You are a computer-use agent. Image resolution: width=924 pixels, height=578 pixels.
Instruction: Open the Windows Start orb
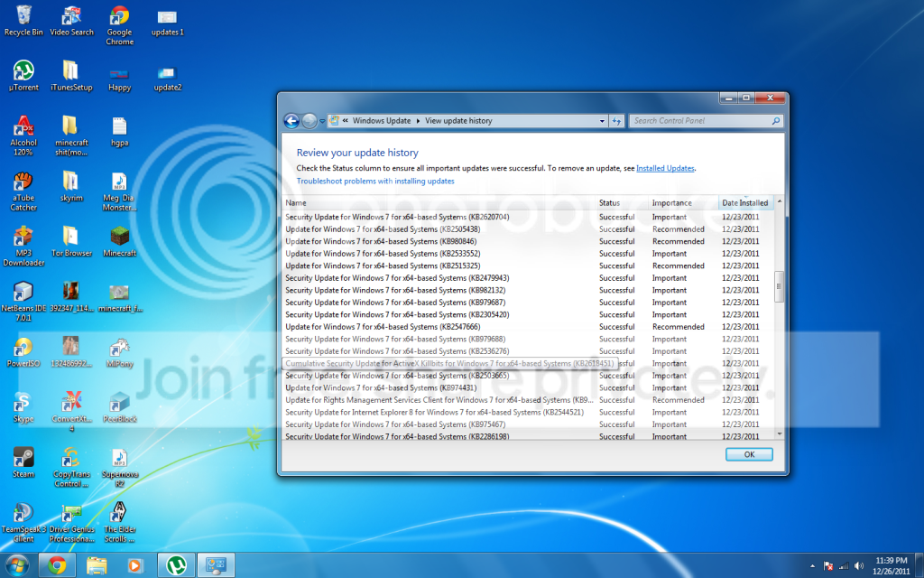point(16,565)
